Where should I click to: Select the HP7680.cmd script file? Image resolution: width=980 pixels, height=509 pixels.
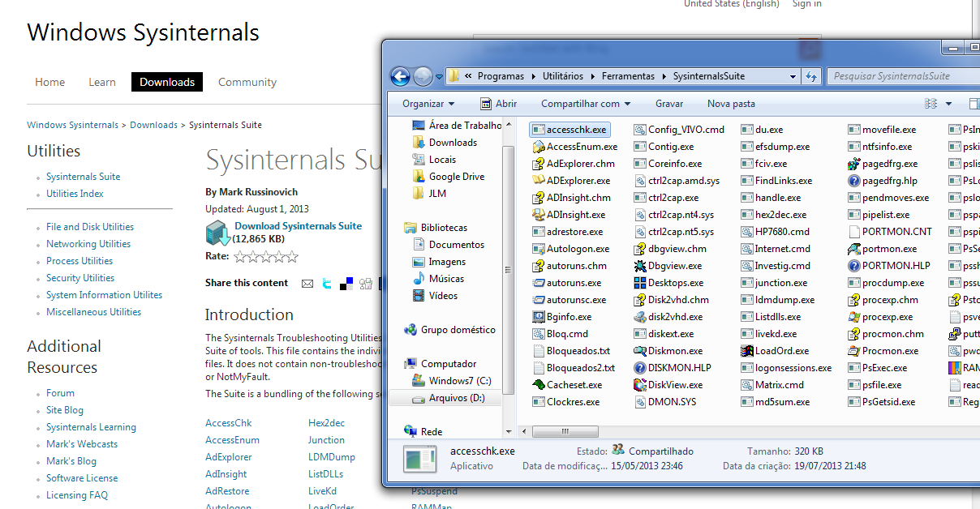tap(776, 232)
